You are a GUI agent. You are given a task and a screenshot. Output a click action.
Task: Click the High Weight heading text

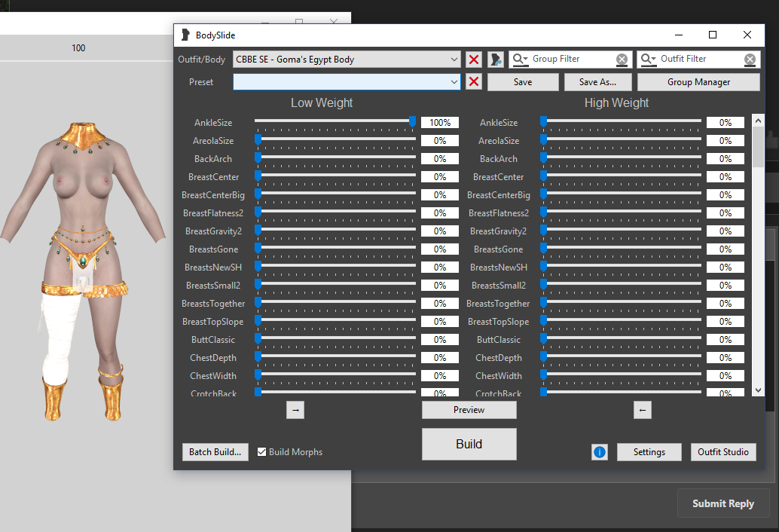tap(616, 102)
